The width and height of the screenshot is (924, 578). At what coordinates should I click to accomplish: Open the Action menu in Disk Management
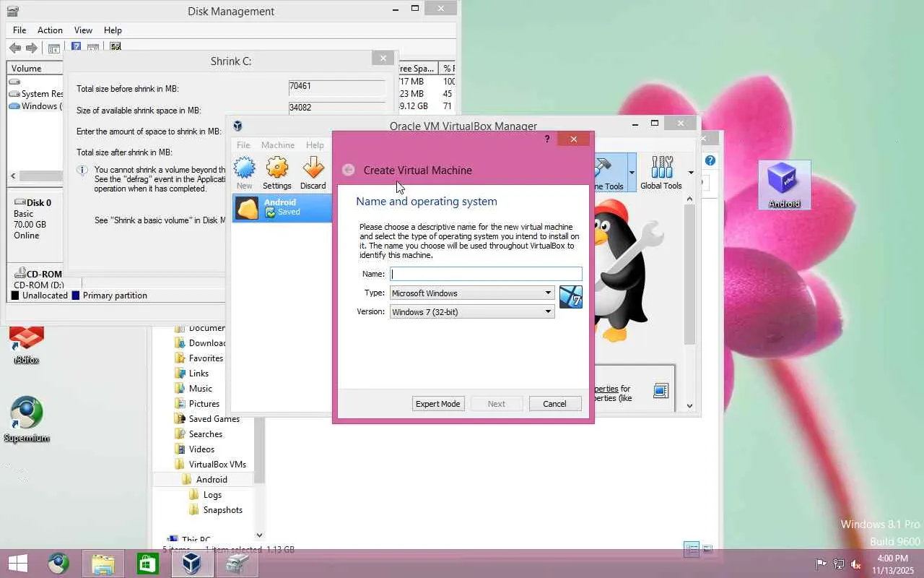[x=50, y=30]
